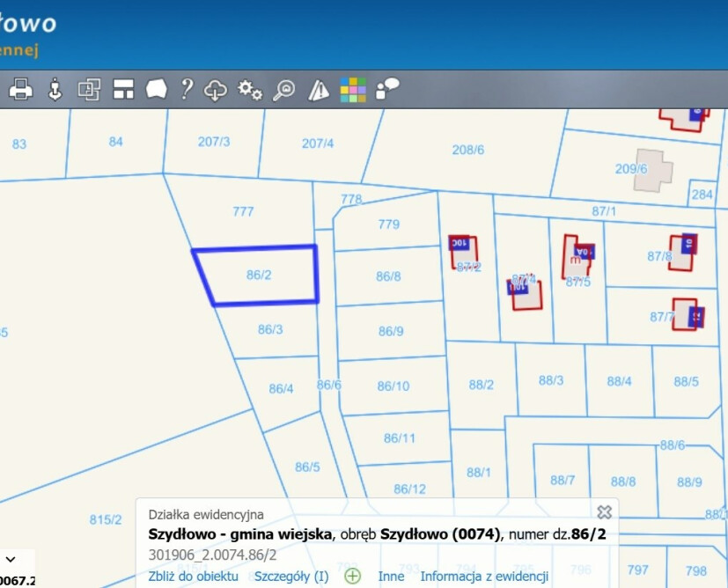The height and width of the screenshot is (588, 728).
Task: Click parcel label 778
Action: pos(351,199)
